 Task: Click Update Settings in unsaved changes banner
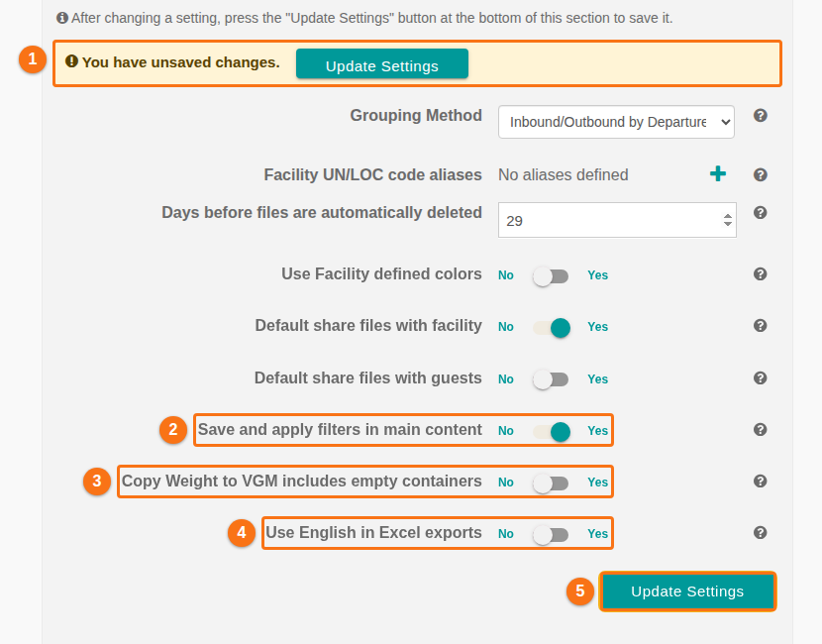[x=381, y=64]
